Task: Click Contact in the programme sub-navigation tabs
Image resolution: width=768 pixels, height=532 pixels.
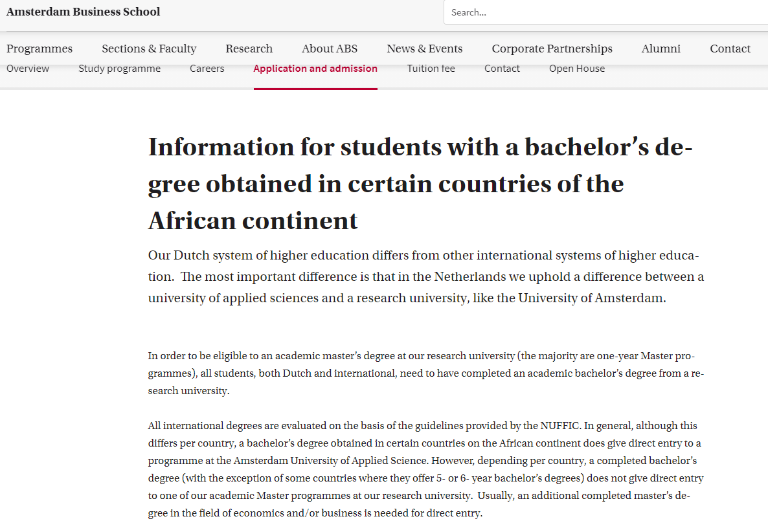Action: 502,69
